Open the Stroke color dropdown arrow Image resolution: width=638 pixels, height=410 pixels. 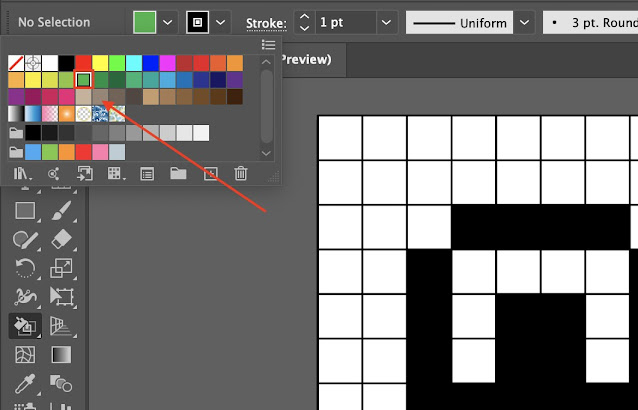[x=221, y=22]
